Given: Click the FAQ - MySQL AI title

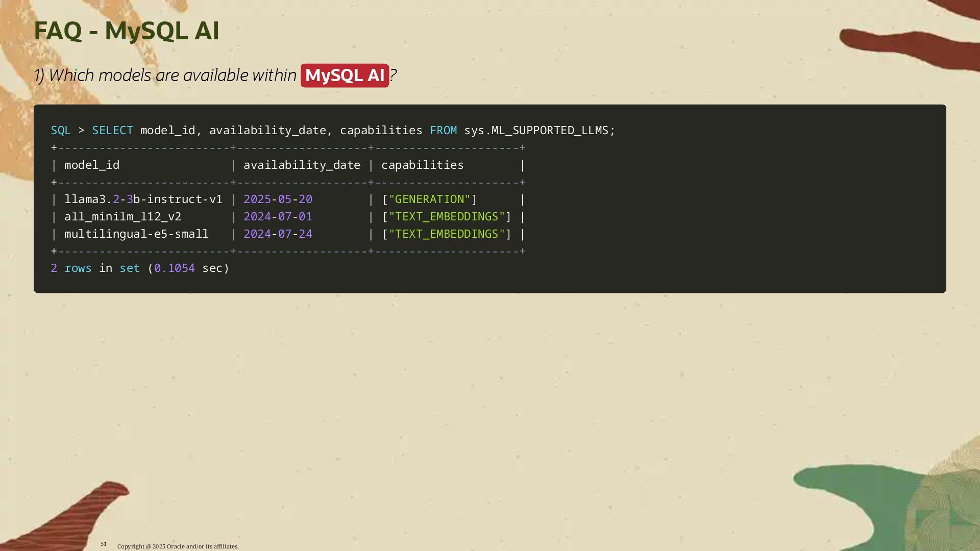Looking at the screenshot, I should point(126,31).
